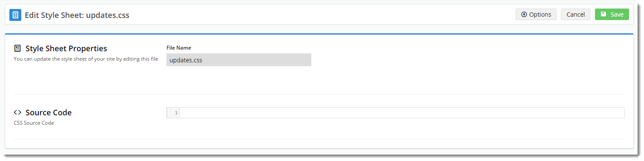
Task: Click the Options button label text
Action: coord(540,15)
